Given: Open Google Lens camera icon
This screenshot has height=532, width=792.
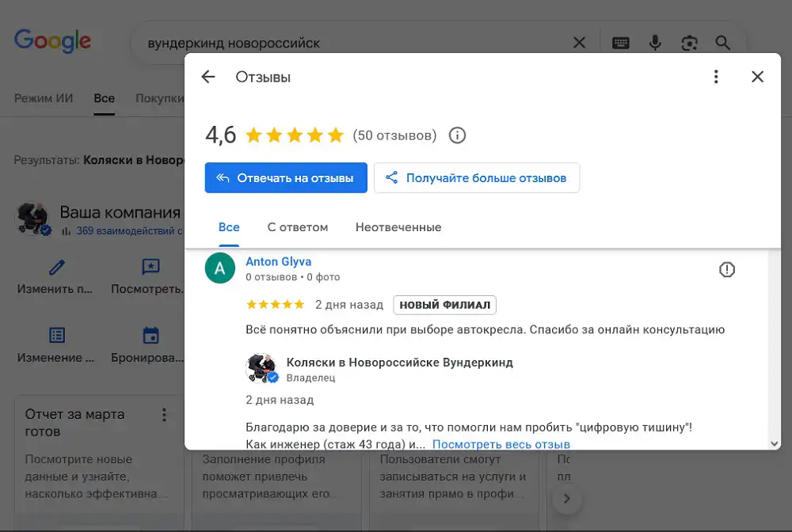Looking at the screenshot, I should point(690,43).
